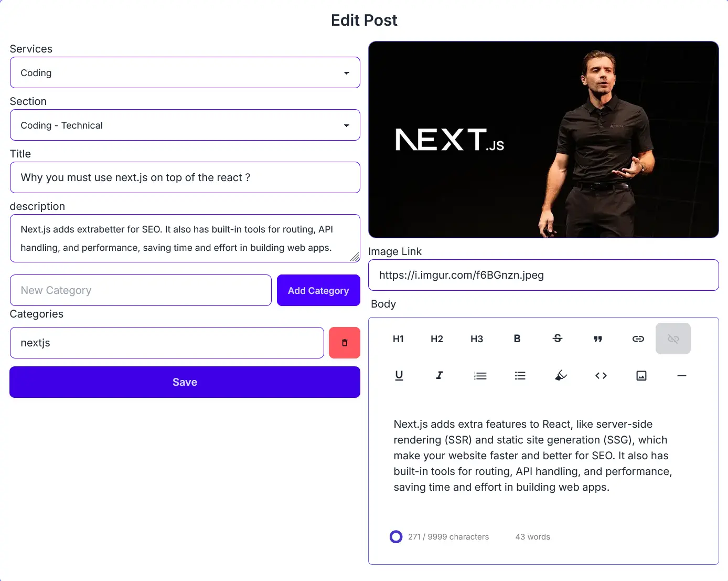This screenshot has height=581, width=728.
Task: Open the Services dropdown showing Coding
Action: click(185, 72)
